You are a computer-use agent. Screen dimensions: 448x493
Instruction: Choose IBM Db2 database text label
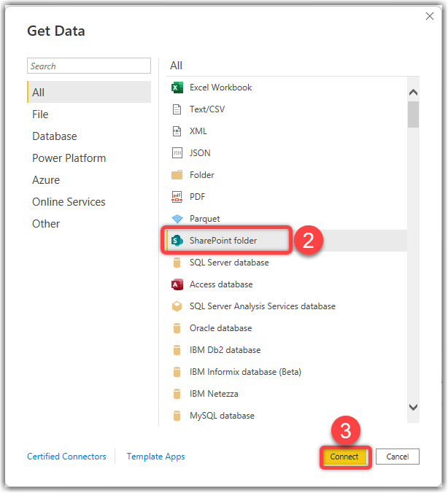[x=225, y=350]
